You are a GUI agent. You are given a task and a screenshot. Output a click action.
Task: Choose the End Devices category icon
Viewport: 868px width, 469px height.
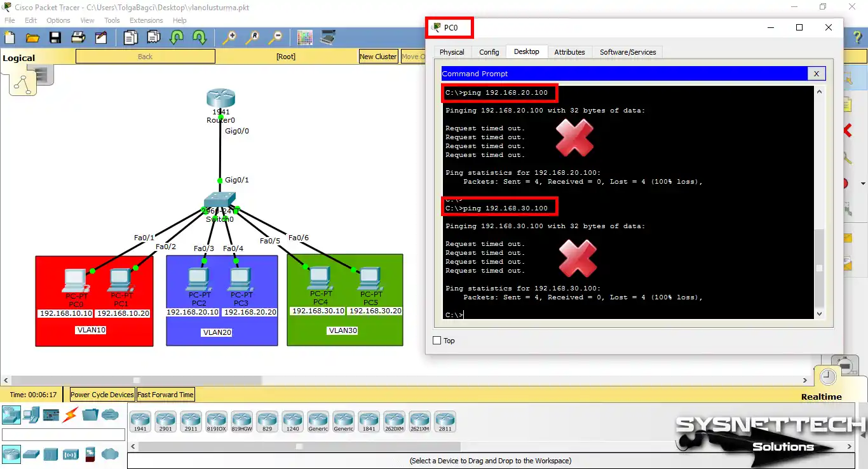click(x=31, y=415)
